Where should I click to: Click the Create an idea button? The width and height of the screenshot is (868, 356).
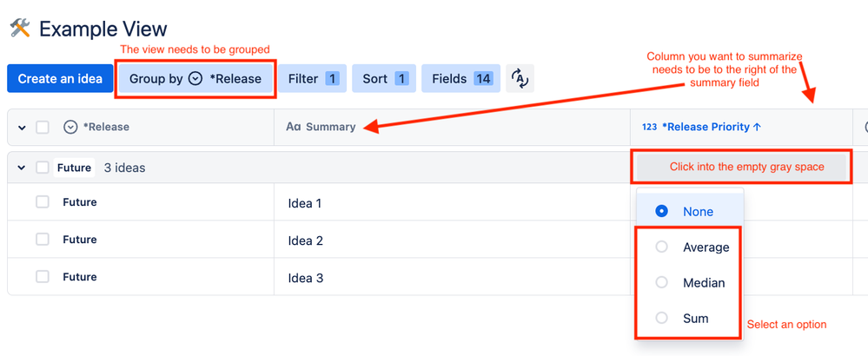pos(60,78)
